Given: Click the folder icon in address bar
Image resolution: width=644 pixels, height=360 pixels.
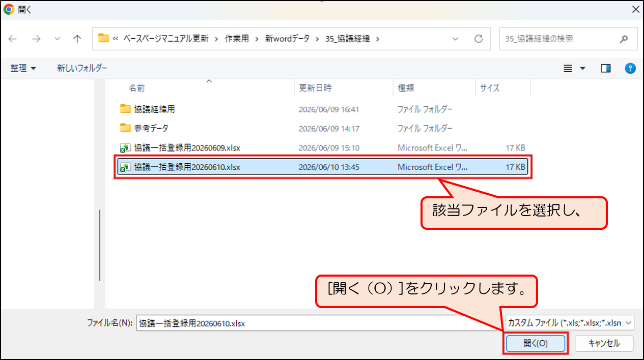Looking at the screenshot, I should pos(103,39).
